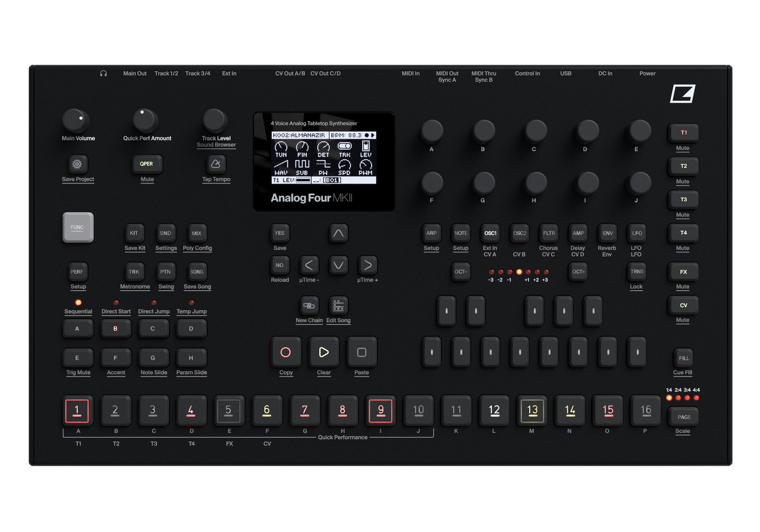Click the up arrow navigation key
The height and width of the screenshot is (532, 760).
(338, 233)
